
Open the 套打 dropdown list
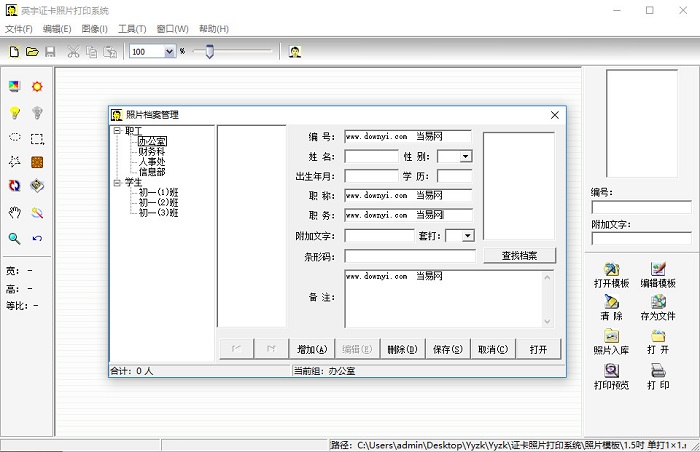tap(467, 236)
